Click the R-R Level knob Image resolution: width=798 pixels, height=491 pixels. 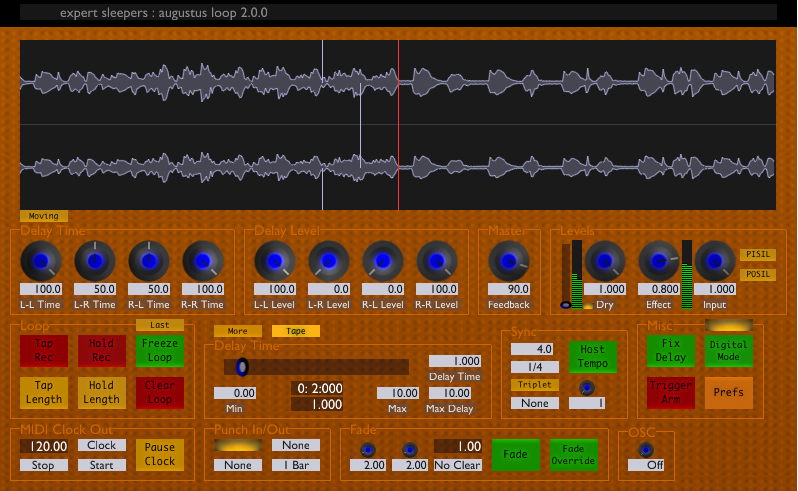click(437, 261)
